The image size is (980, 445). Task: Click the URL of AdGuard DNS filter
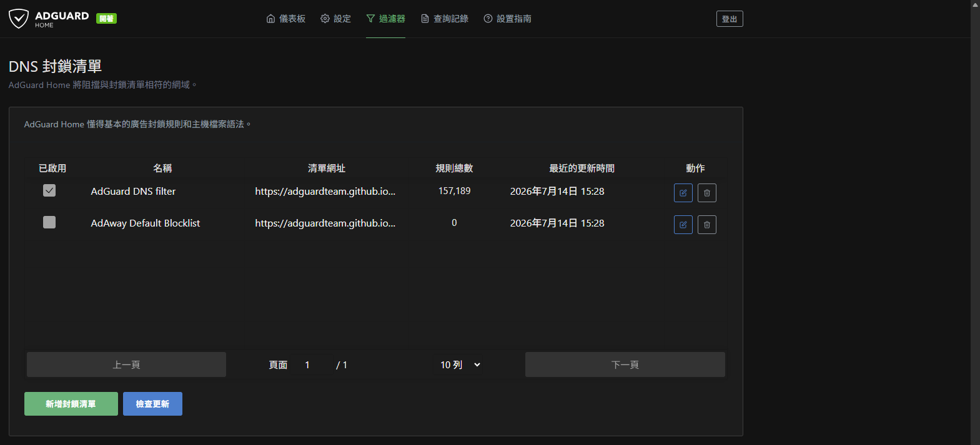pos(325,192)
